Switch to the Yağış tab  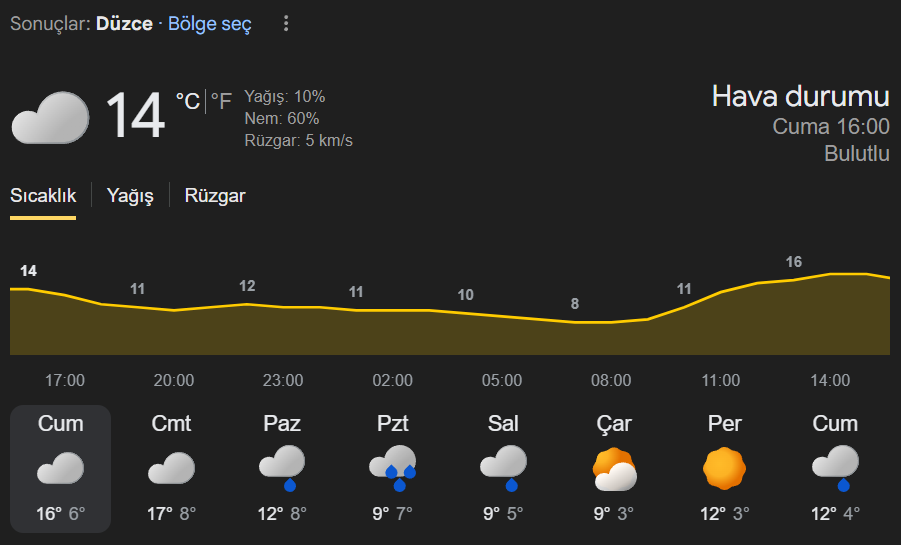[x=130, y=196]
